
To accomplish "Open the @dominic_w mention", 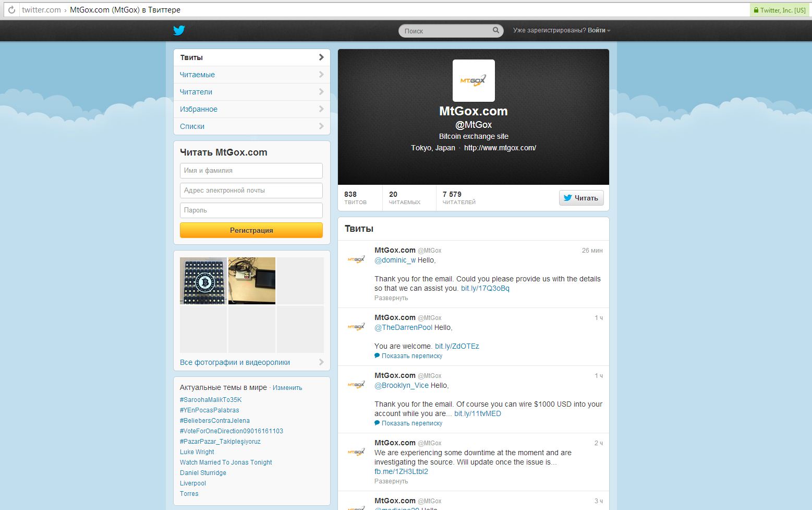I will (x=395, y=260).
